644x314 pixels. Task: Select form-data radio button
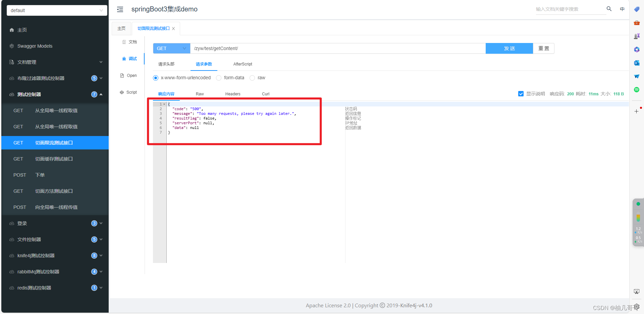tap(219, 78)
